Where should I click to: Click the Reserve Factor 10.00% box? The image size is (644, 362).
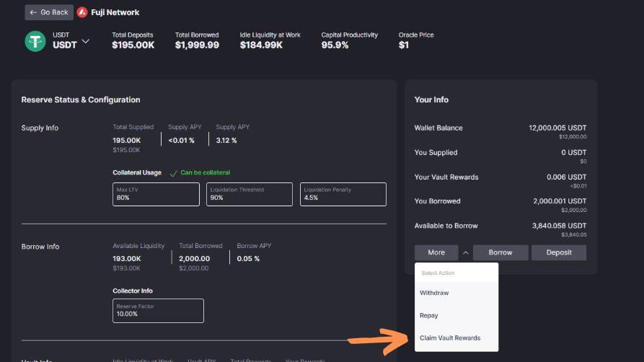click(158, 310)
